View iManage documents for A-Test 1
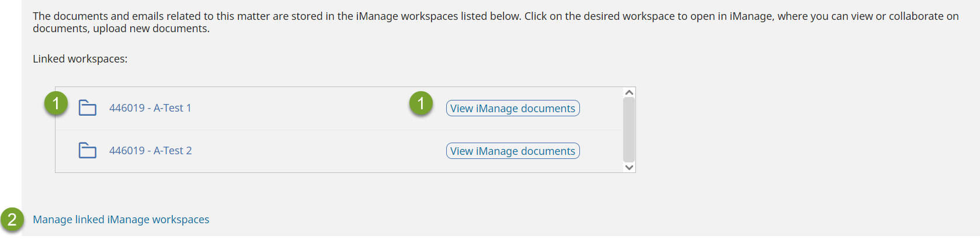 [x=513, y=108]
